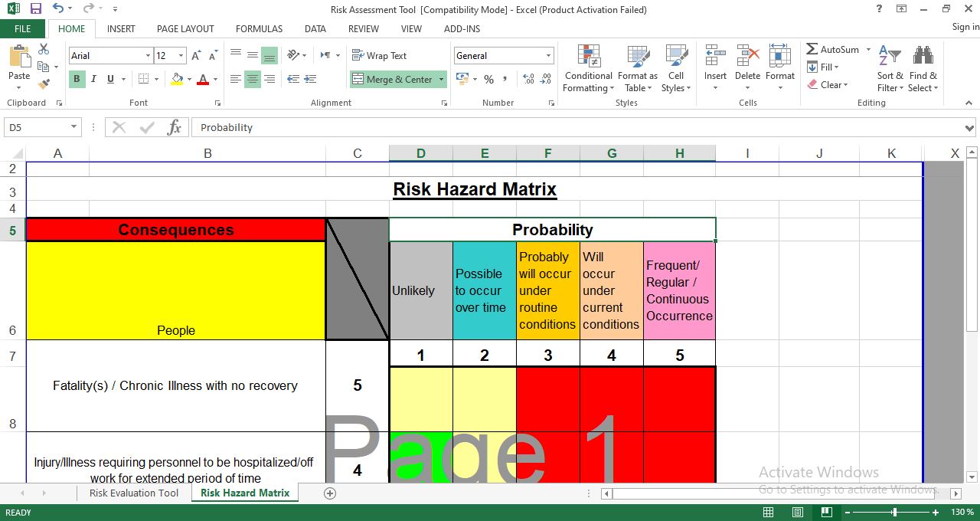The width and height of the screenshot is (980, 521).
Task: Open Conditional Formatting options
Action: [x=587, y=69]
